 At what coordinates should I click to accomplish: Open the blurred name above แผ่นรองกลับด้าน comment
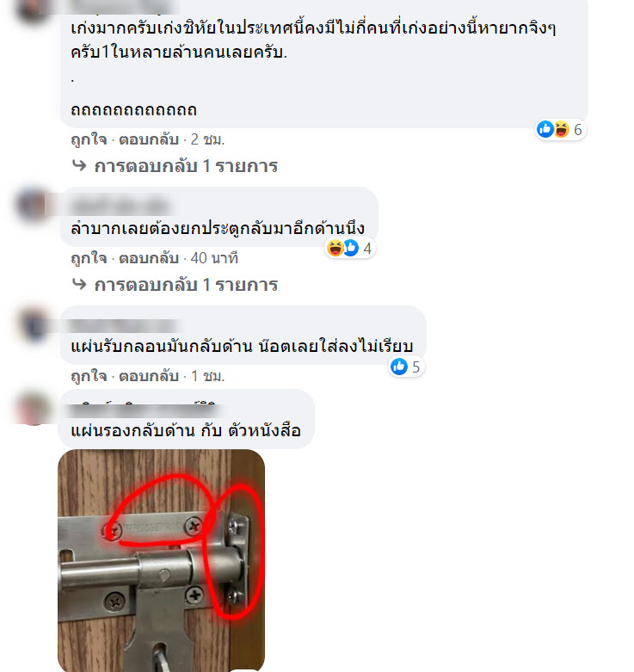tap(145, 410)
